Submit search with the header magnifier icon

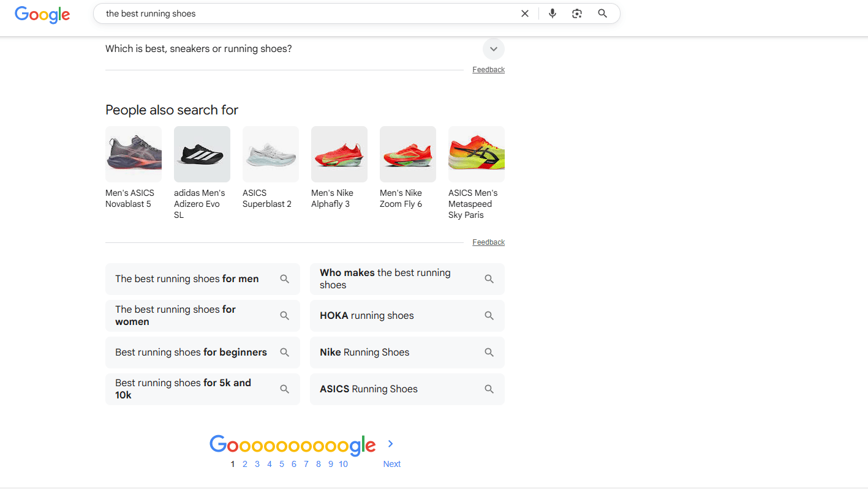tap(603, 13)
